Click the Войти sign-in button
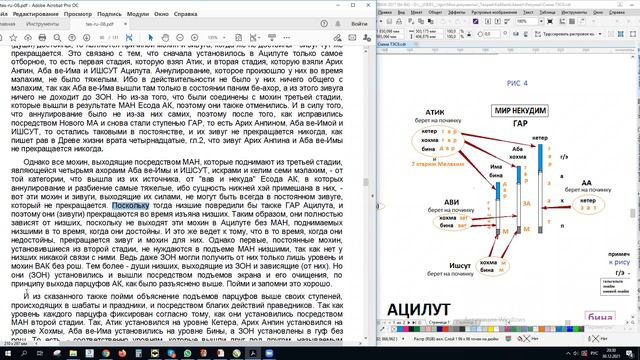The image size is (640, 360). [x=359, y=24]
